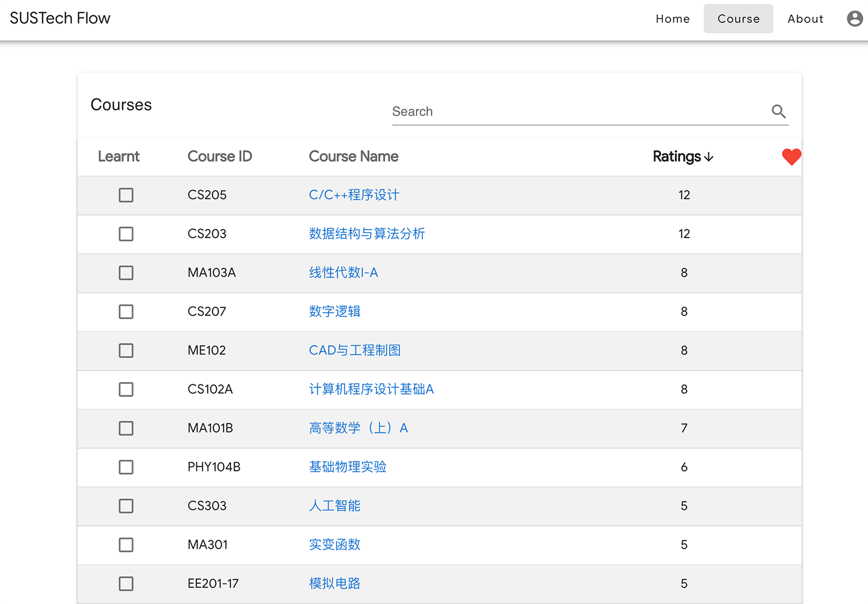Toggle the learnt checkbox for PHY104B
Image resolution: width=868 pixels, height=604 pixels.
point(126,467)
